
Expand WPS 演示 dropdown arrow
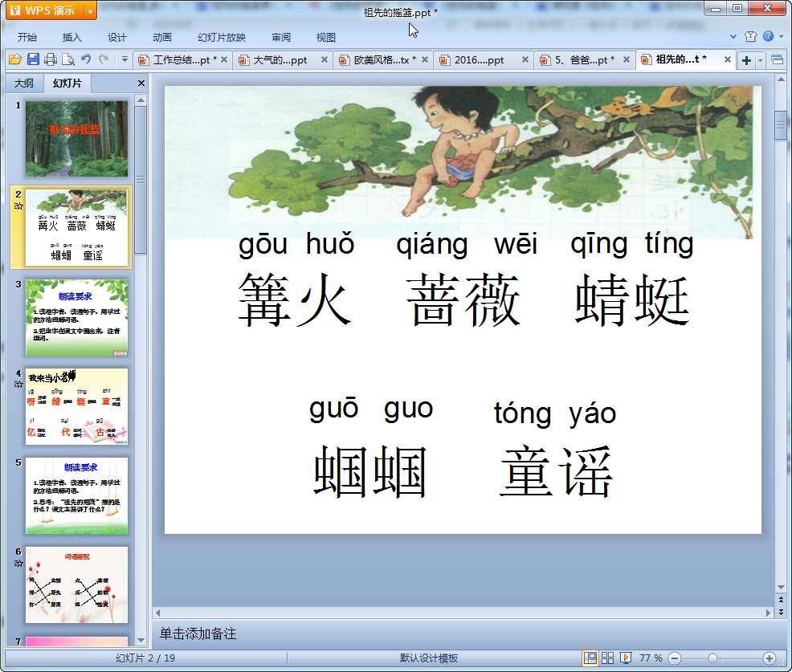tap(90, 10)
